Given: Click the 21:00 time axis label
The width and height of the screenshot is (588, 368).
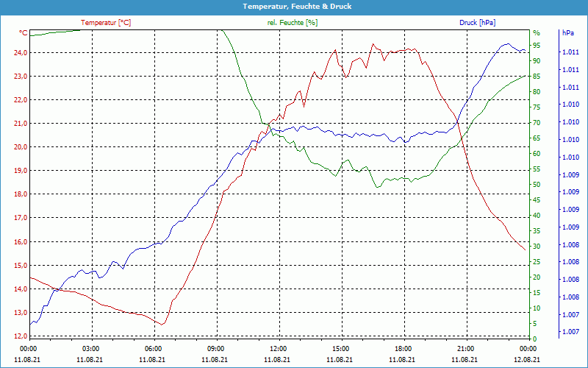Looking at the screenshot, I should click(x=465, y=348).
